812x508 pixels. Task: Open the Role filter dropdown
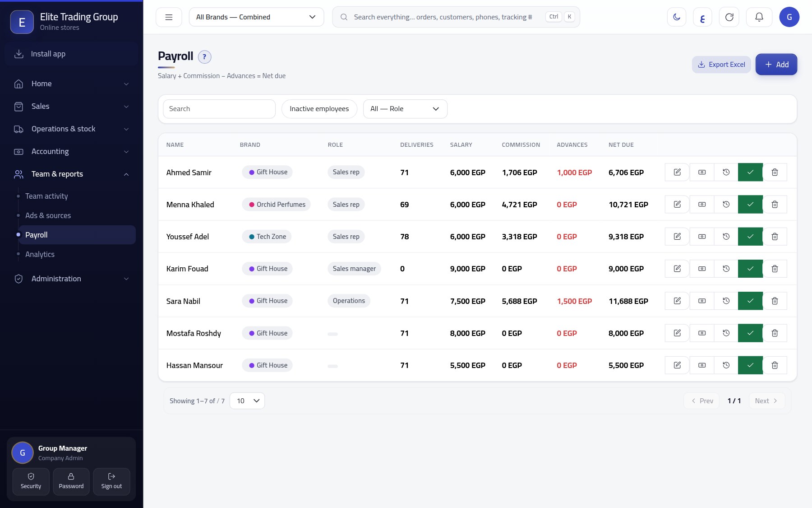point(405,109)
